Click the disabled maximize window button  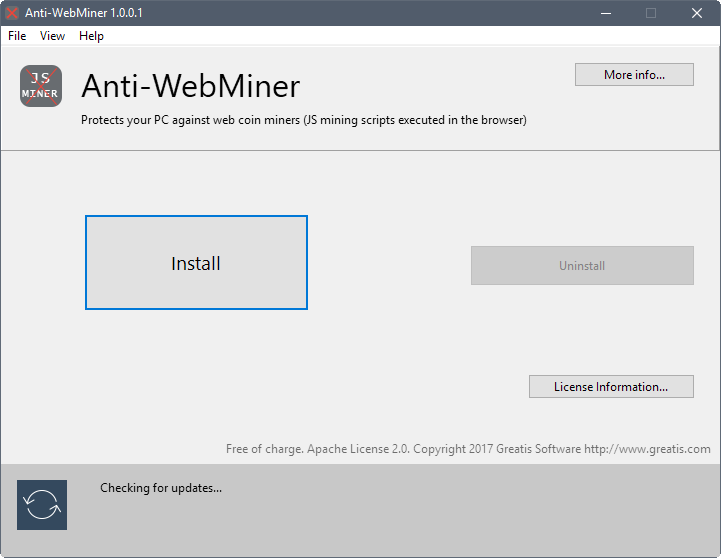(651, 13)
